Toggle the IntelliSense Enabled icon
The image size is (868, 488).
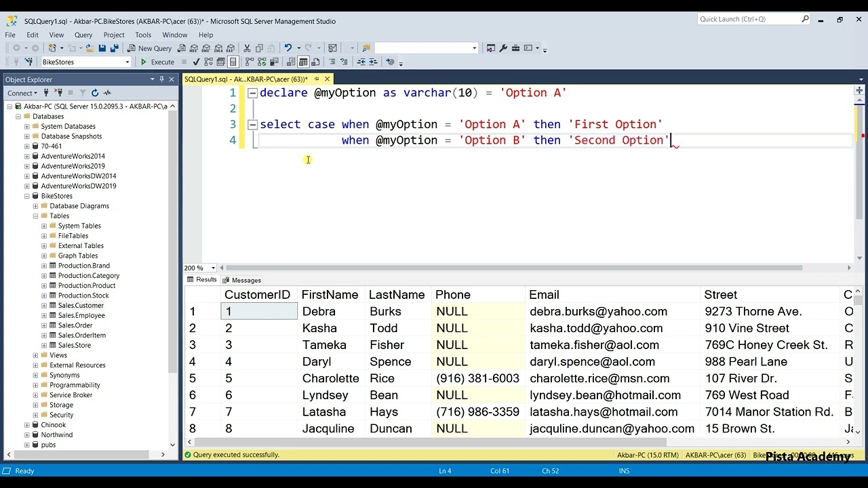click(x=233, y=62)
